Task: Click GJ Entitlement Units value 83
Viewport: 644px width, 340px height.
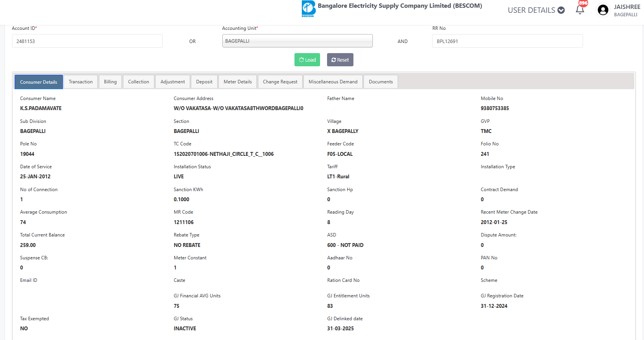Action: point(330,306)
